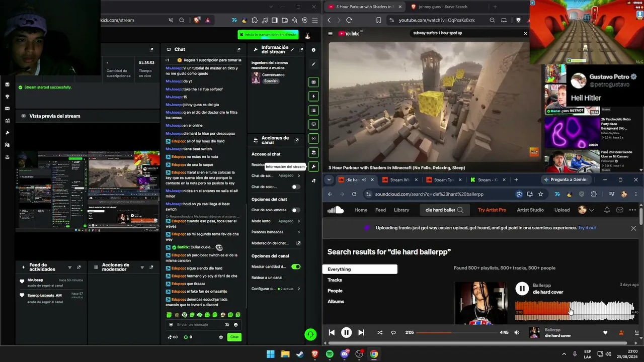
Task: Open Spotify from the Windows taskbar
Action: tap(330, 354)
